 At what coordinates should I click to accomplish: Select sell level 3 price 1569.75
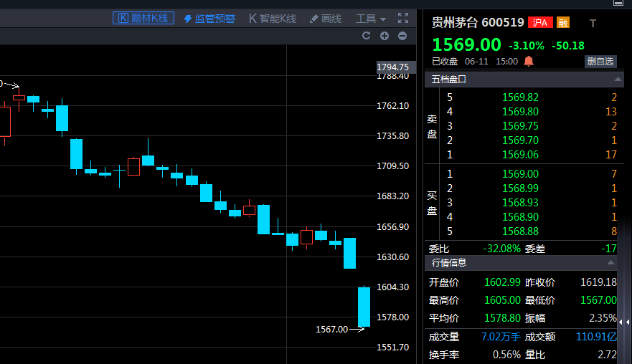520,126
